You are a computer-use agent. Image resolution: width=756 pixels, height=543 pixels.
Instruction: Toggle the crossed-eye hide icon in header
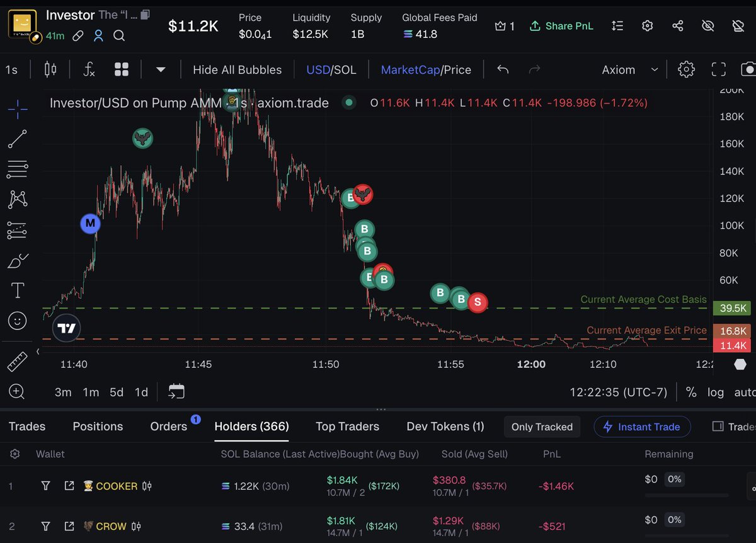708,26
